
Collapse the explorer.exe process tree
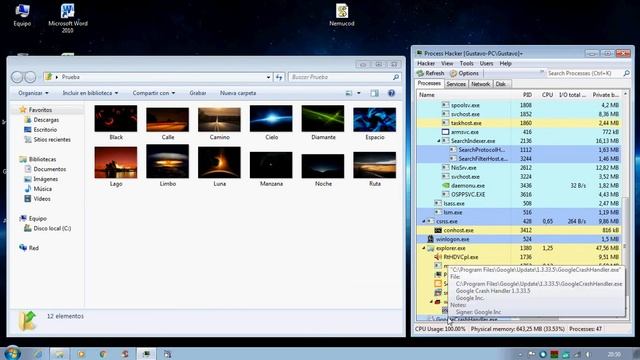pyautogui.click(x=424, y=248)
